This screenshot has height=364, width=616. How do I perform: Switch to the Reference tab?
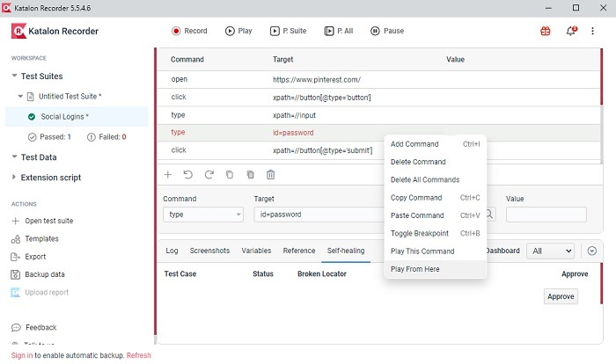(299, 251)
